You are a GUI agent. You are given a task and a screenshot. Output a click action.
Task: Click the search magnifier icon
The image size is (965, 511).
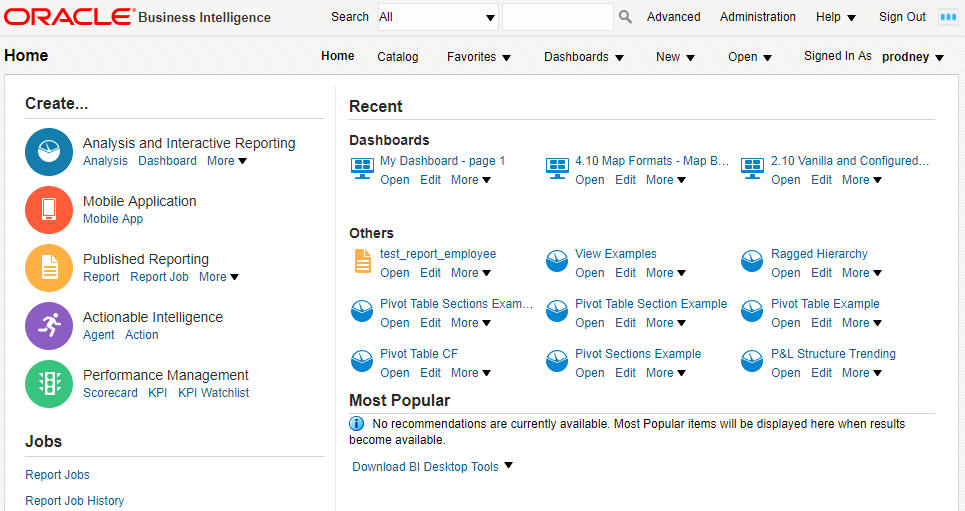point(625,17)
